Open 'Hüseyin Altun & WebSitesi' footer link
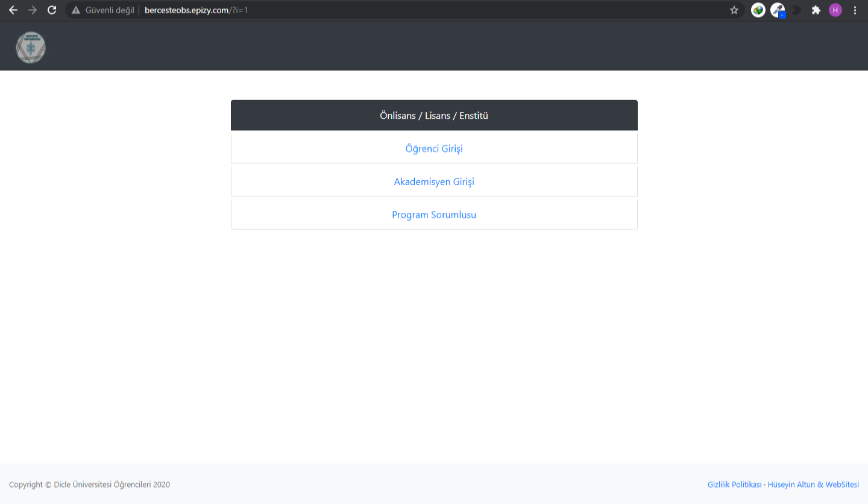 tap(813, 484)
